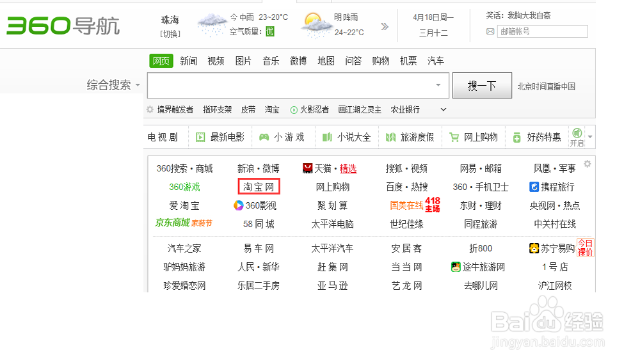Click the 360导航 logo
640x364 pixels.
coord(63,26)
